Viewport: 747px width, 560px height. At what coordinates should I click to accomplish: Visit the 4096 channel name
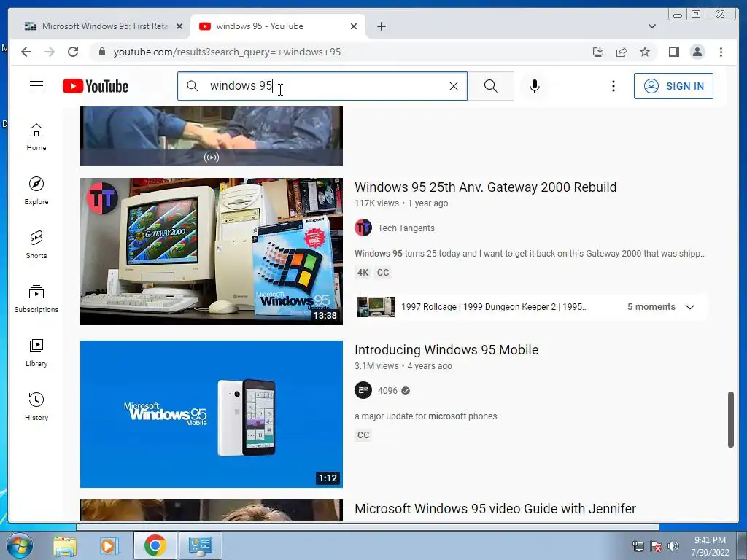coord(387,391)
